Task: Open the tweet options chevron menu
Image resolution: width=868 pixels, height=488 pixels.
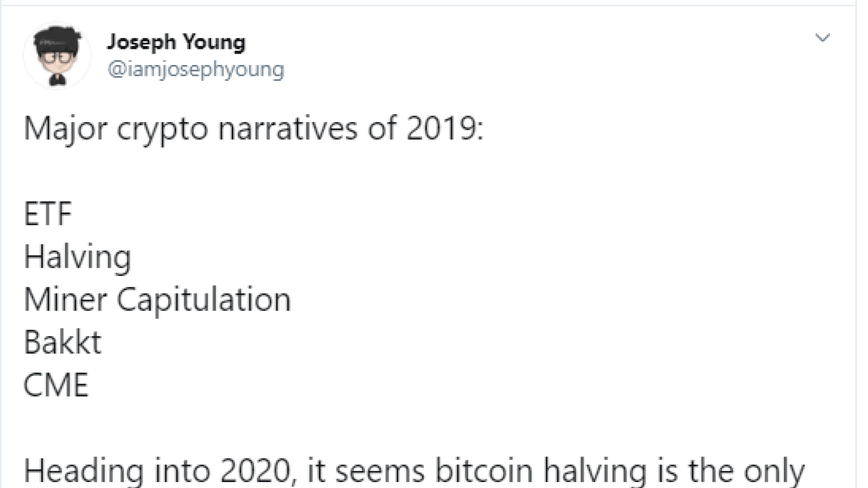Action: pyautogui.click(x=822, y=38)
